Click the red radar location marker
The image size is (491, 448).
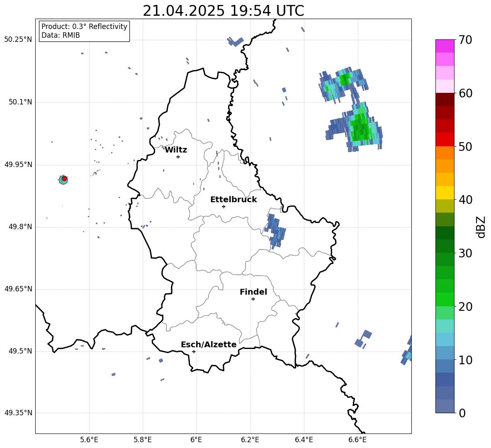(x=64, y=178)
